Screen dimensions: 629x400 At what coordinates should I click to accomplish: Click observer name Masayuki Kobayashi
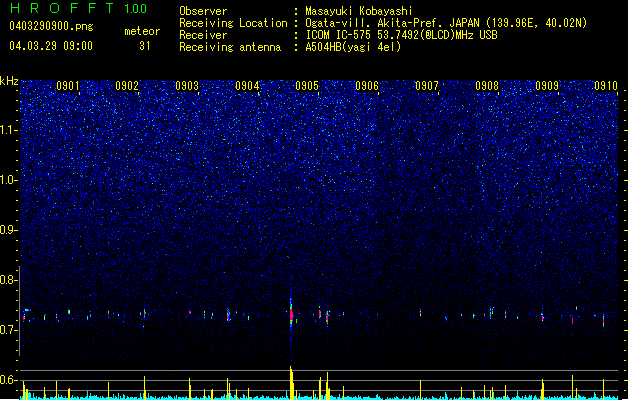(359, 11)
